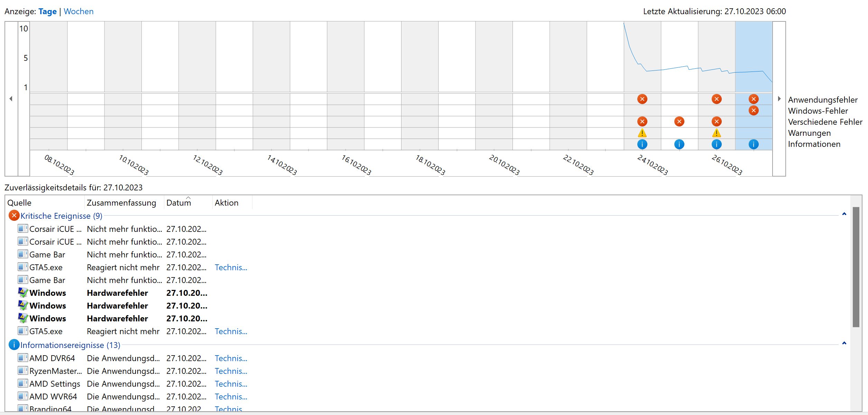
Task: Click Verschiedene Fehler error icon on 25.10.2023
Action: click(679, 122)
